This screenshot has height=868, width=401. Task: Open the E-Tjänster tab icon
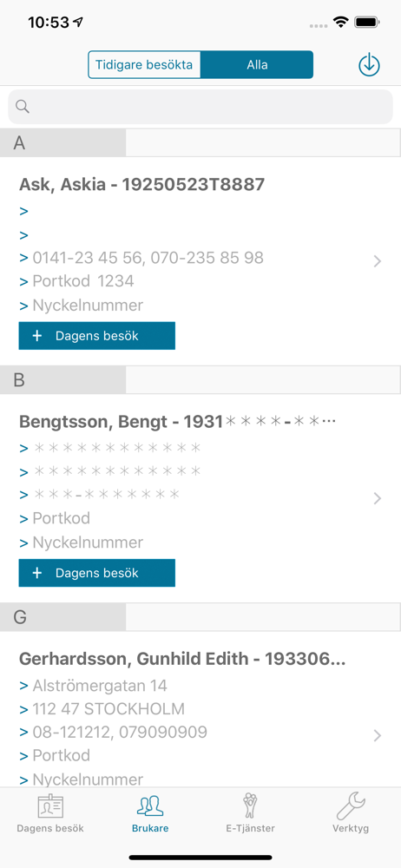251,806
